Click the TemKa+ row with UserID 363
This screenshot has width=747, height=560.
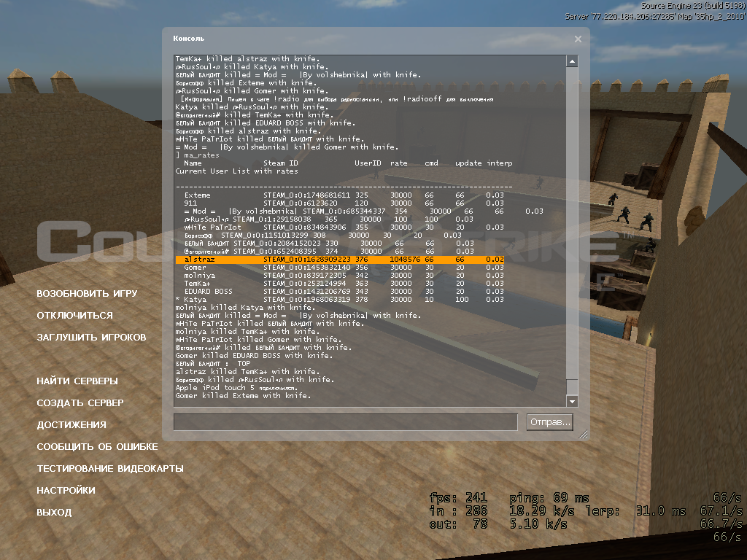tap(344, 284)
